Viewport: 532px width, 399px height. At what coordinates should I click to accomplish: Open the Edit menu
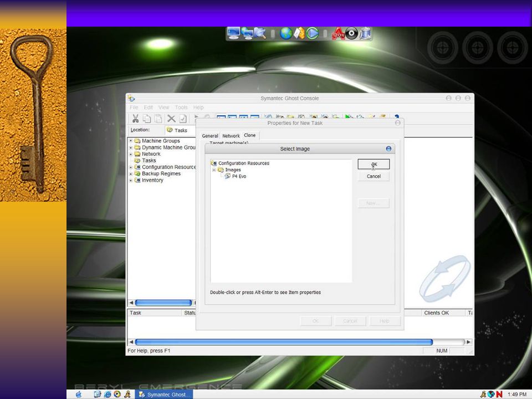[x=148, y=107]
